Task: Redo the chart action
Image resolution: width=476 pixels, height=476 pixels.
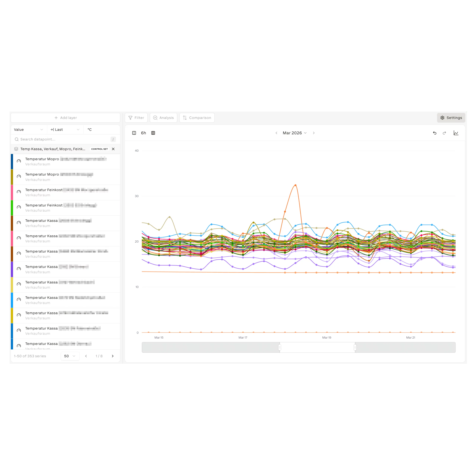Action: 444,133
